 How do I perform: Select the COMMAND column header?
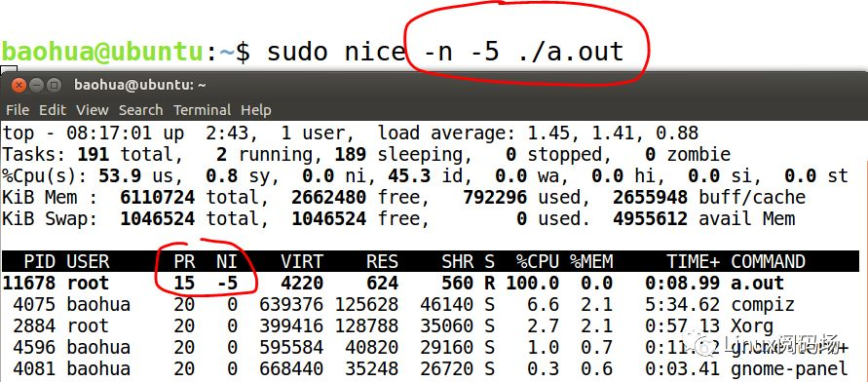tap(768, 261)
